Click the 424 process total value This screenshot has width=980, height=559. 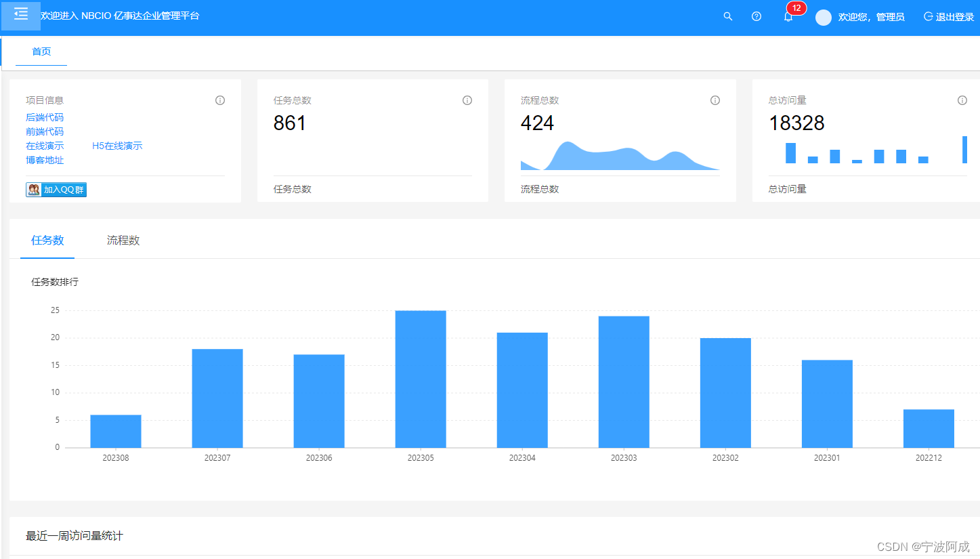tap(538, 123)
